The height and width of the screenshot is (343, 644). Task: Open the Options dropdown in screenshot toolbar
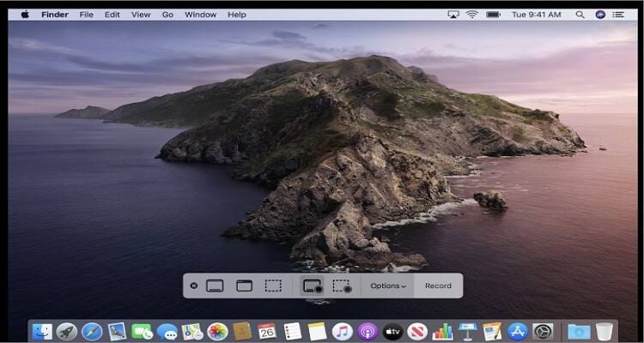[388, 286]
